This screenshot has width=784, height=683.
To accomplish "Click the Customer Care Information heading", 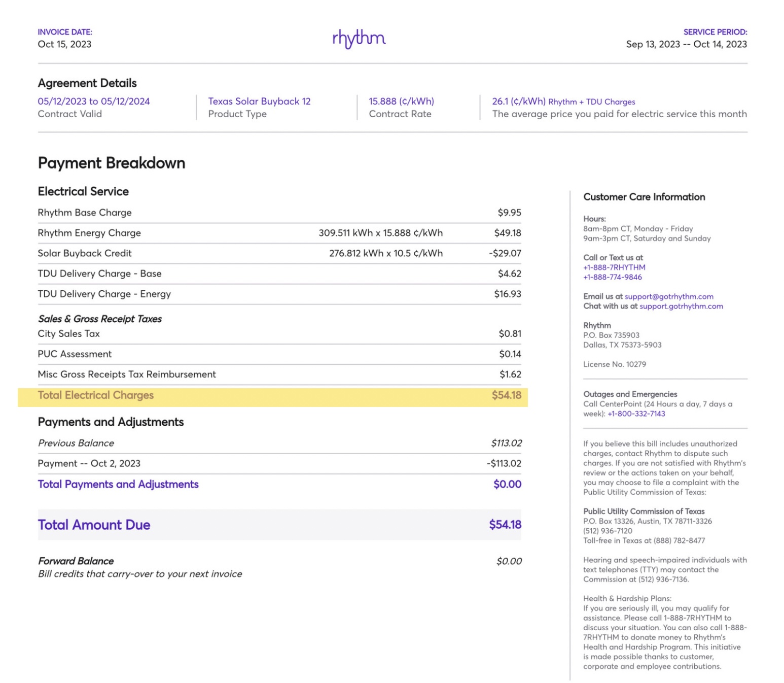I will tap(644, 197).
